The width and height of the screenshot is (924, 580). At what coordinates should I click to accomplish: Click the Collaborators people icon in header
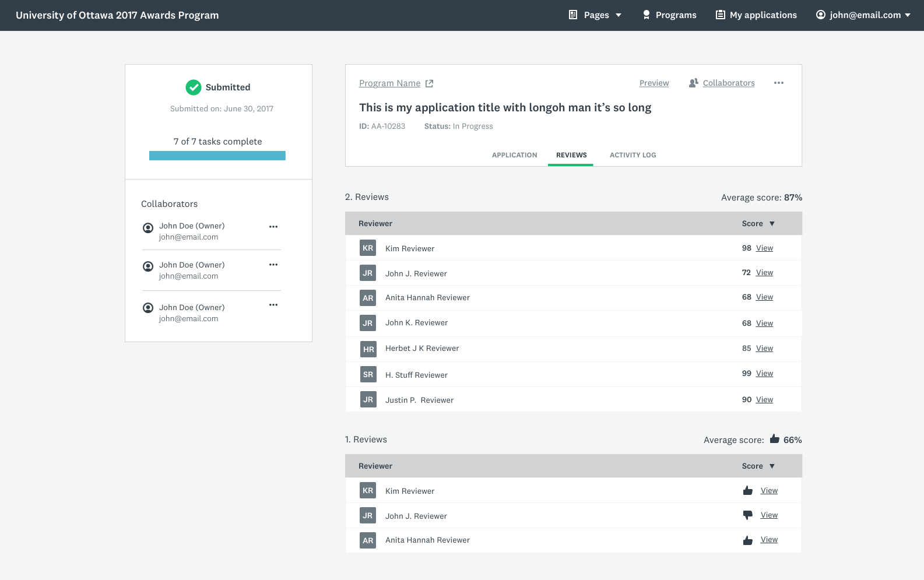(693, 83)
